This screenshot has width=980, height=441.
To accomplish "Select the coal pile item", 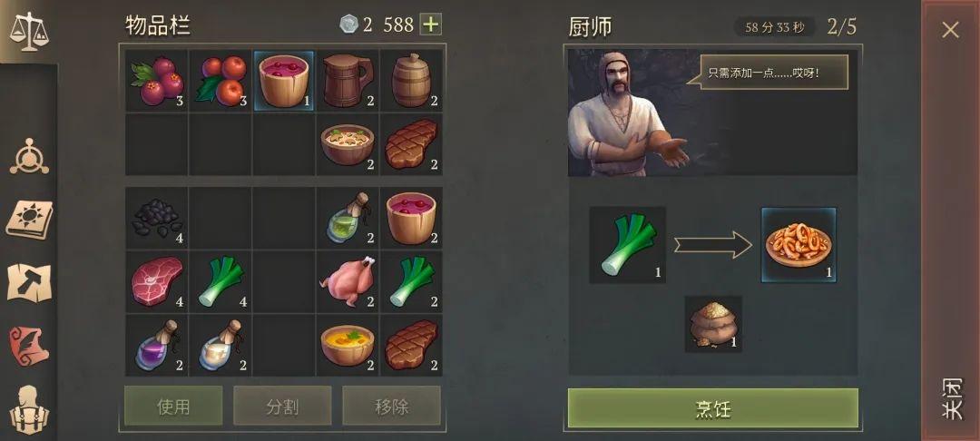I will (157, 219).
